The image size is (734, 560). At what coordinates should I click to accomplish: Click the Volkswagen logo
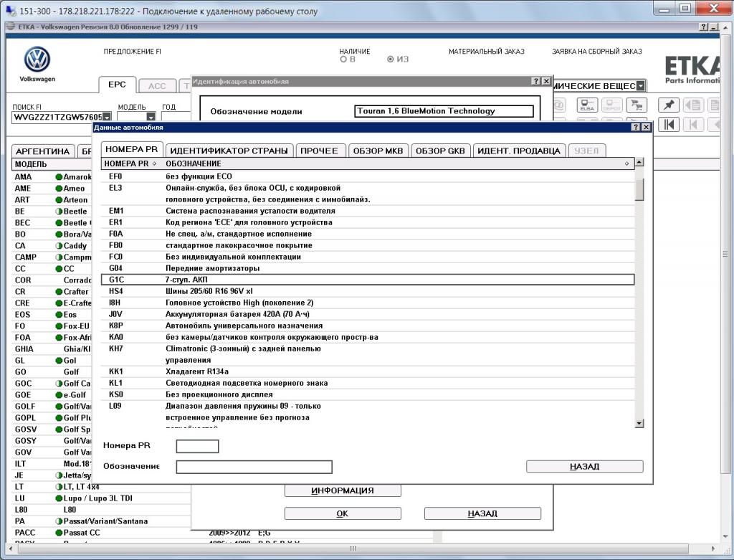tap(37, 60)
